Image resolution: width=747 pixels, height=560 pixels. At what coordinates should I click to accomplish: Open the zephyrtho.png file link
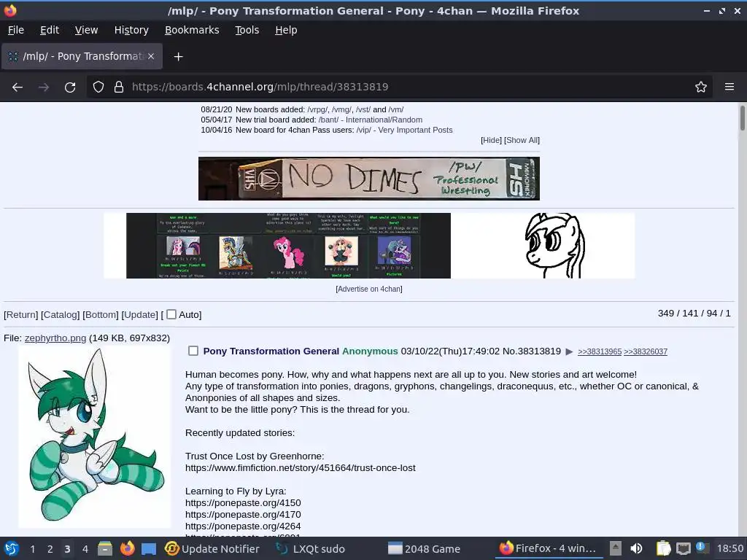55,338
